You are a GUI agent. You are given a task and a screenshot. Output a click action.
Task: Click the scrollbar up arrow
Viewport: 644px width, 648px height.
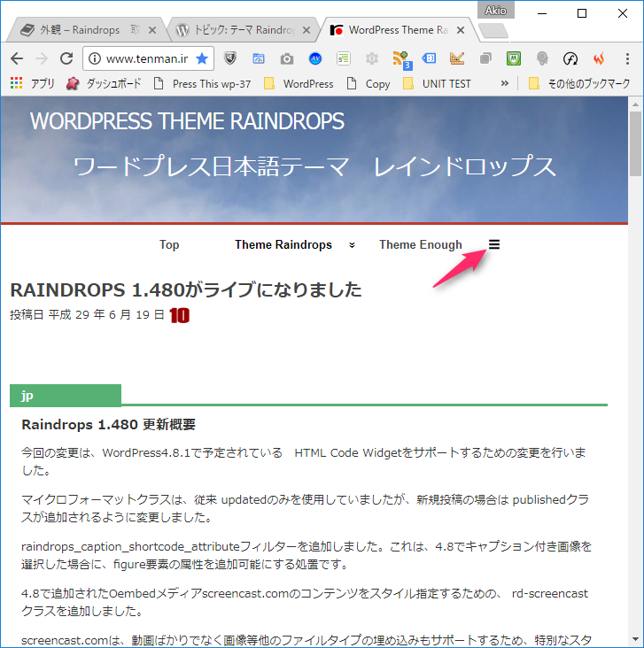click(x=636, y=104)
